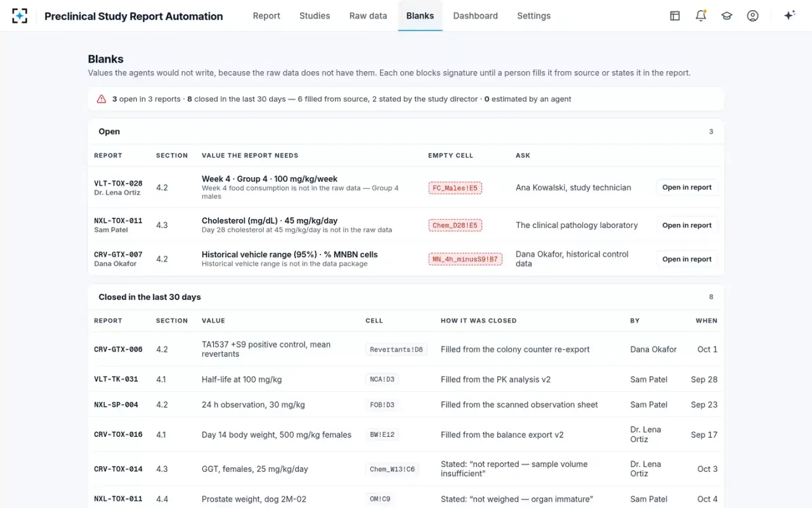
Task: Open the user account icon
Action: [x=753, y=16]
